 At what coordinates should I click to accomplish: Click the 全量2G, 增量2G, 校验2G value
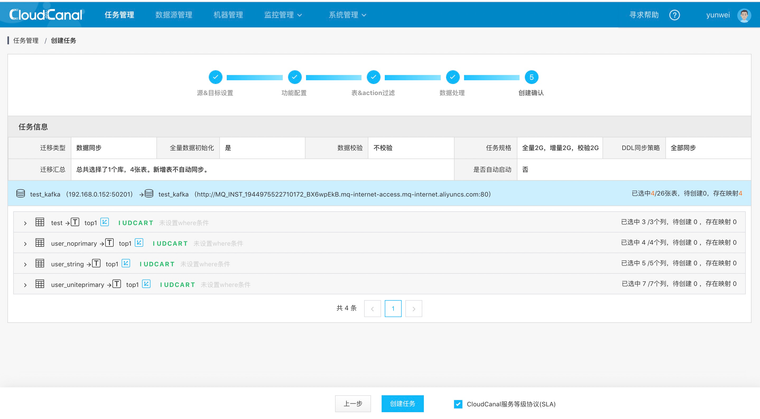click(x=560, y=148)
